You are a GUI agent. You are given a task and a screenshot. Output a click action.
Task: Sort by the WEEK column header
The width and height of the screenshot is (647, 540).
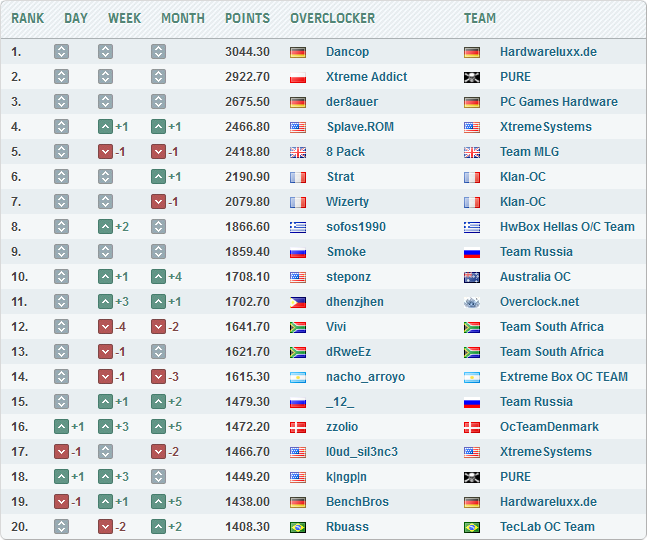click(x=125, y=19)
